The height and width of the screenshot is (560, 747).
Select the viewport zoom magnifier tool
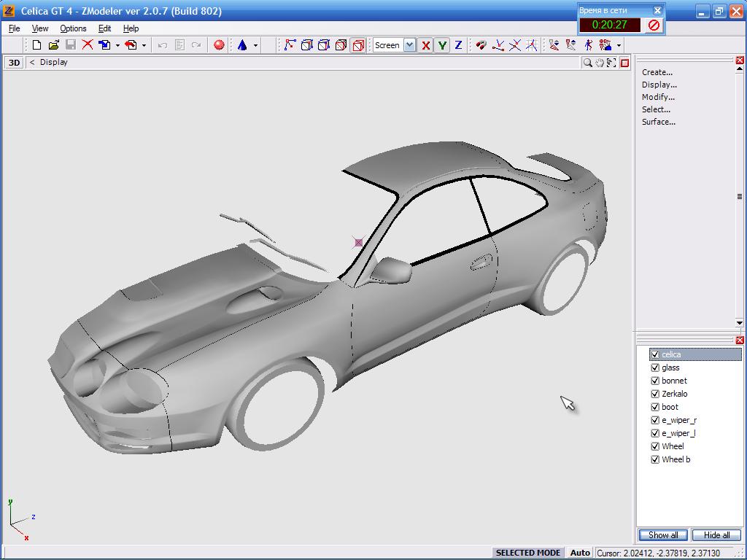click(x=587, y=63)
